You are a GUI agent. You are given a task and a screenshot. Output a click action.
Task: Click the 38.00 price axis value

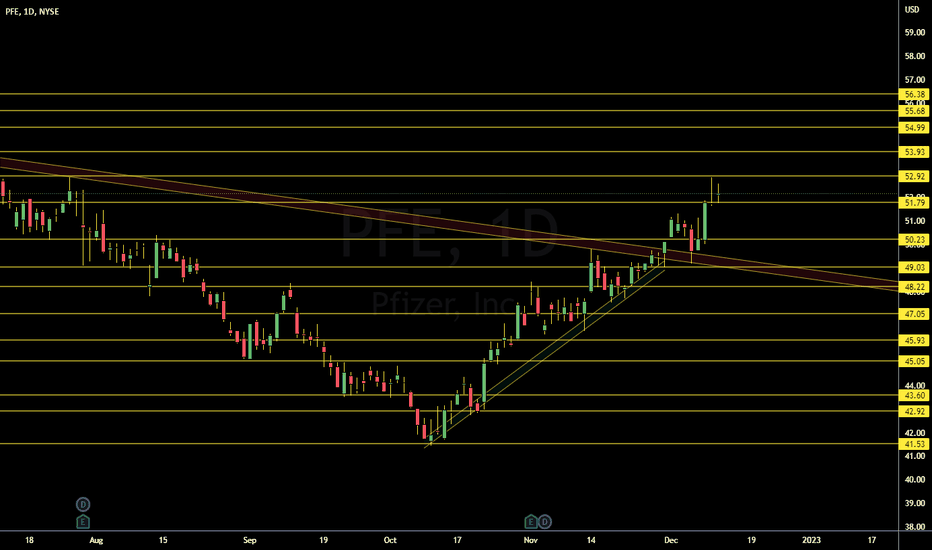(x=914, y=527)
